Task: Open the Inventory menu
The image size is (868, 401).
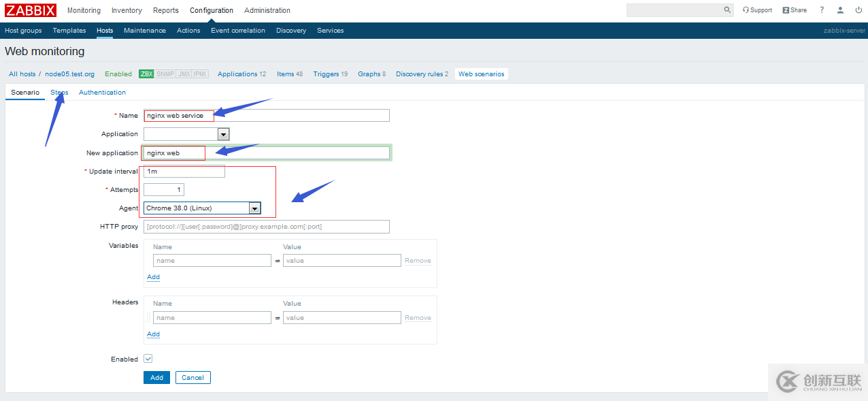Action: [127, 10]
